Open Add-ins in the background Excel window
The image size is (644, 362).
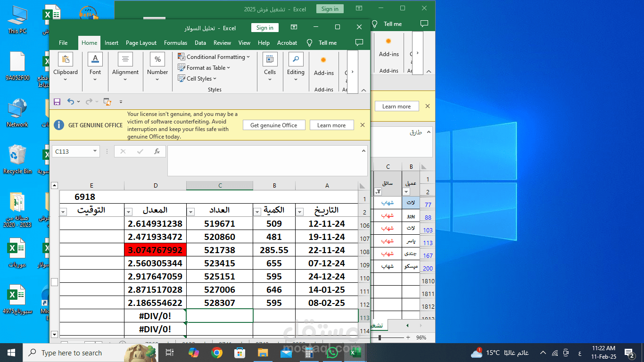click(389, 47)
